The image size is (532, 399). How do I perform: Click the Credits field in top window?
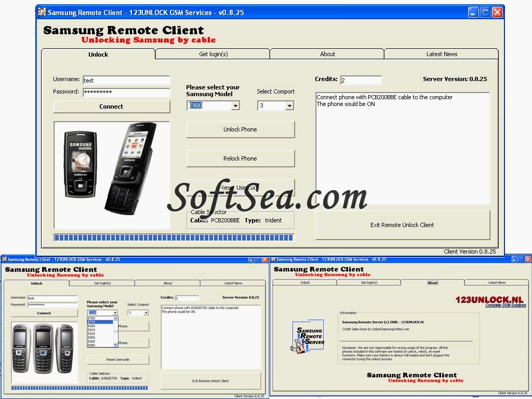pyautogui.click(x=361, y=80)
